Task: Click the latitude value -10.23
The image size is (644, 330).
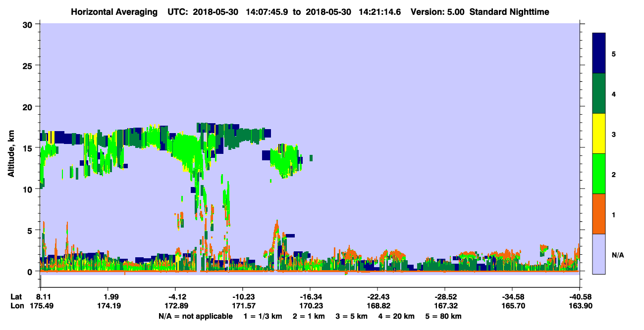Action: 242,297
